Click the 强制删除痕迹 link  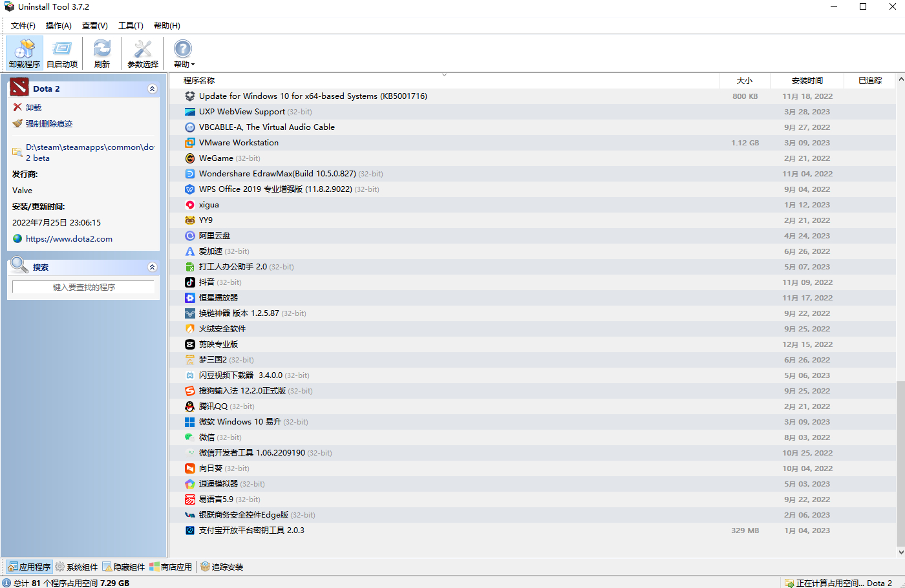click(x=49, y=123)
